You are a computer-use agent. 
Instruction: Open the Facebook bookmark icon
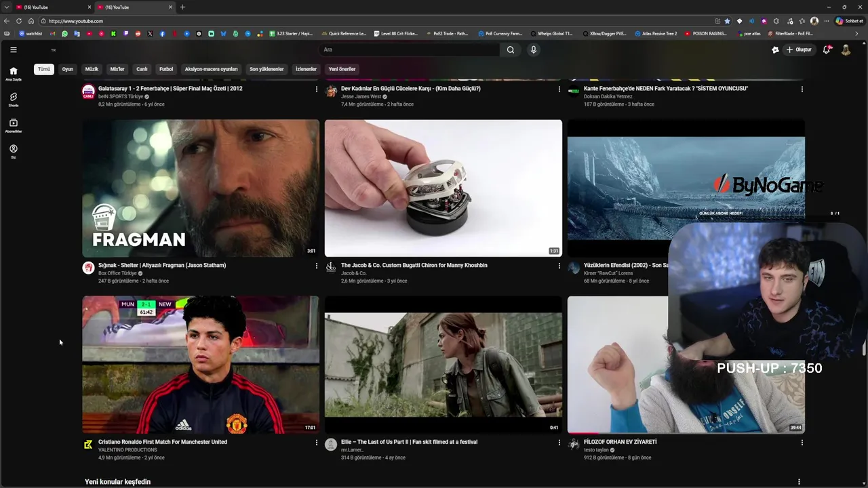(162, 33)
